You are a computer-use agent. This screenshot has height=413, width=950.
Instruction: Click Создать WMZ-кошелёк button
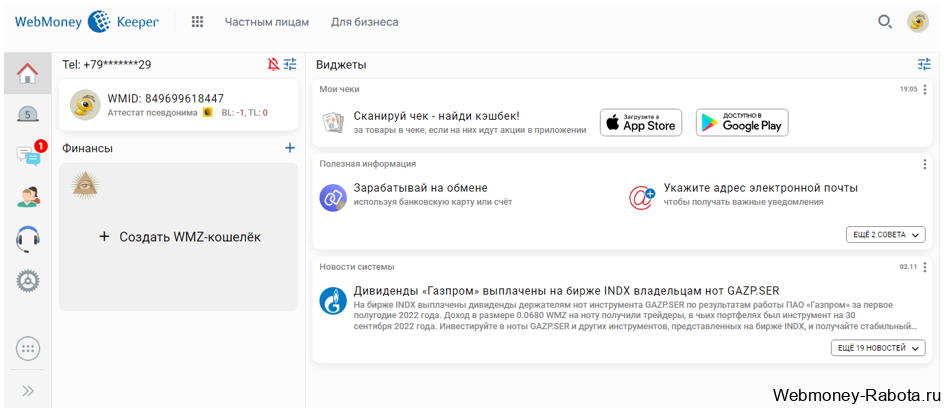180,237
